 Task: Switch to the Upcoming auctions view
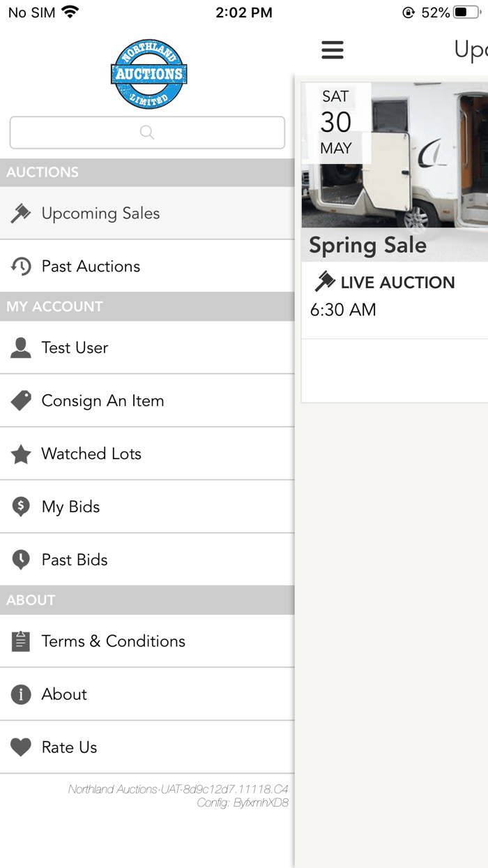click(474, 50)
